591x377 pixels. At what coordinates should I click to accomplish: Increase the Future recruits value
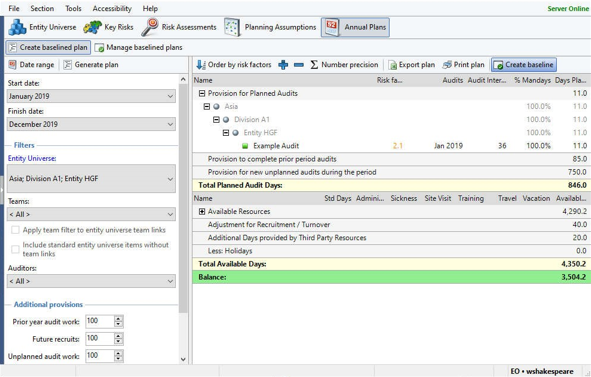[118, 336]
